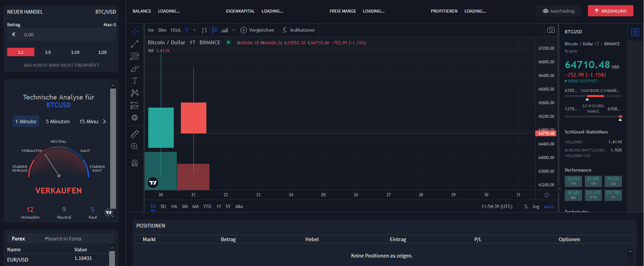Viewport: 644px width, 266px height.
Task: Open the forecast and measurement tools
Action: [135, 105]
